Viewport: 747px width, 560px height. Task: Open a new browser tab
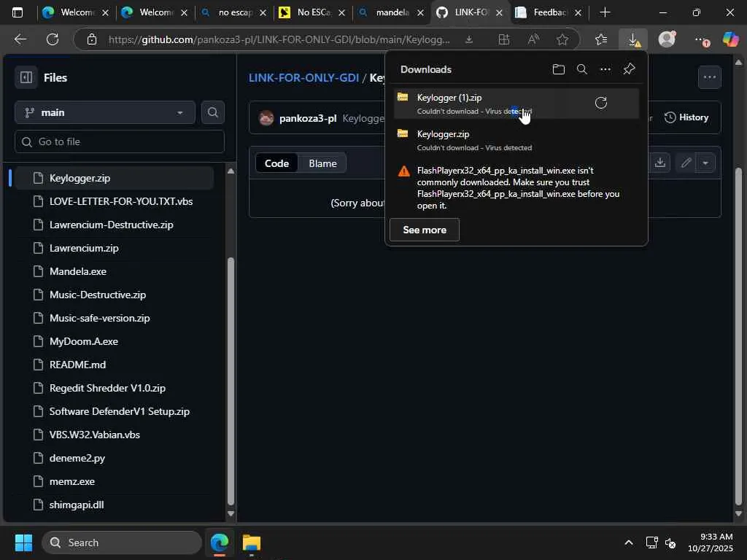605,12
